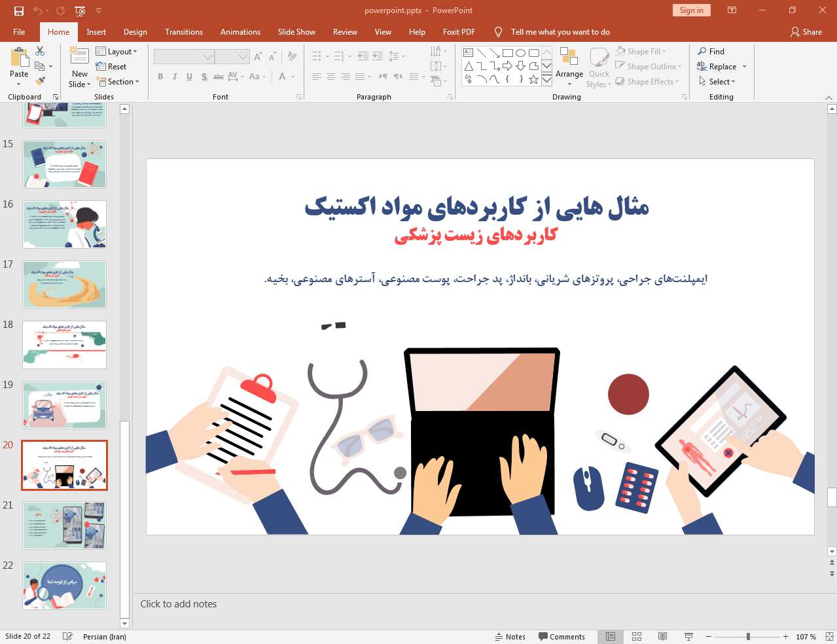Fit slide to current window
The width and height of the screenshot is (837, 644).
[x=828, y=637]
